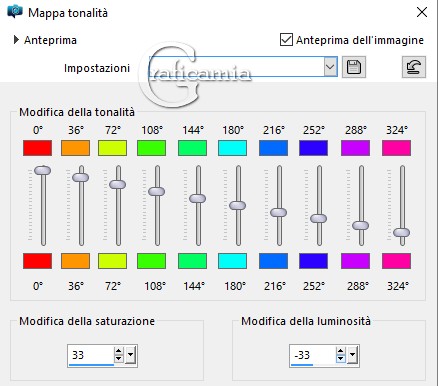Click the luminosity input field showing -33
This screenshot has height=386, width=438.
313,355
